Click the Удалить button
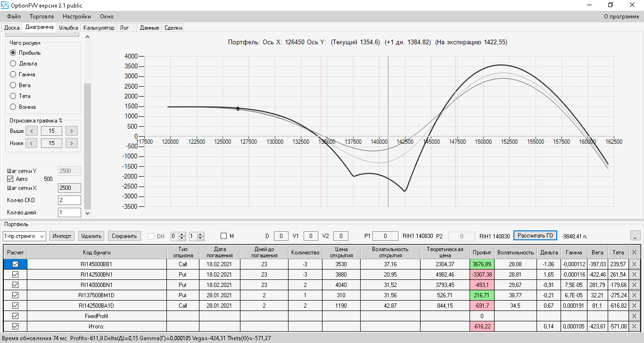The width and height of the screenshot is (644, 343). tap(91, 236)
